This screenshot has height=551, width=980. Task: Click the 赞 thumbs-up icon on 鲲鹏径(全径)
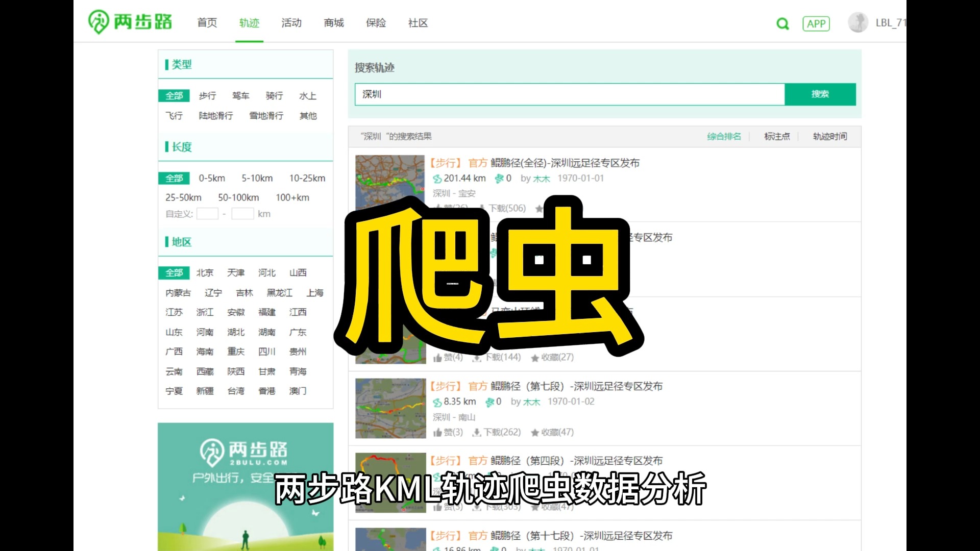point(438,208)
